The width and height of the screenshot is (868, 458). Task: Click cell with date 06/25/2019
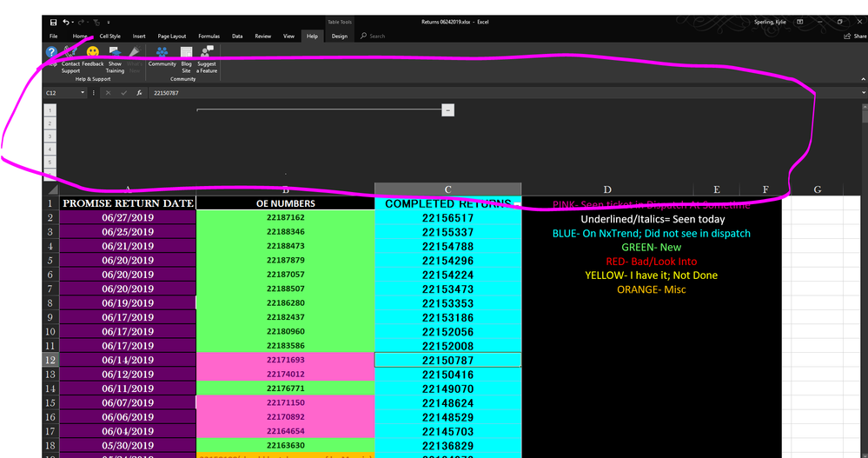(x=128, y=232)
